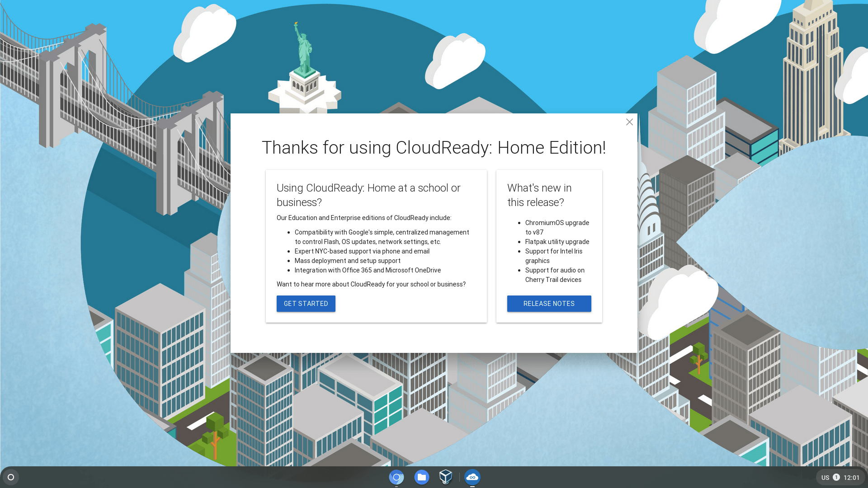Click the 'Support for Intel Iris graphics' bullet

point(553,256)
